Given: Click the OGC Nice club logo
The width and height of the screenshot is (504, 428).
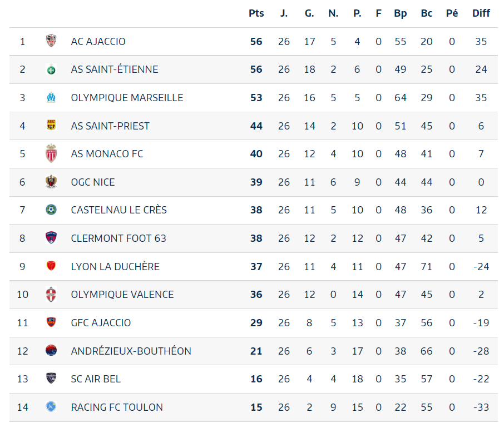Looking at the screenshot, I should click(x=51, y=182).
